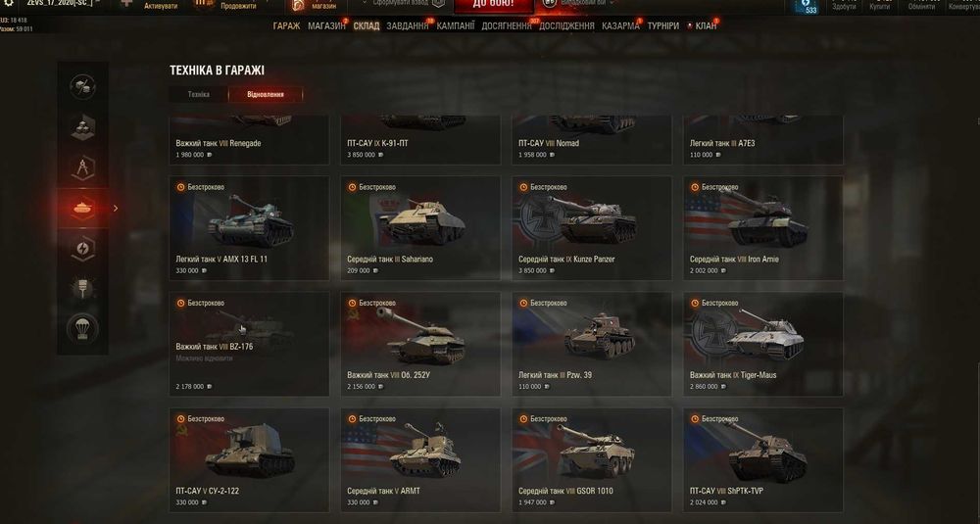Click the red До бою! button
This screenshot has width=980, height=524.
(494, 5)
